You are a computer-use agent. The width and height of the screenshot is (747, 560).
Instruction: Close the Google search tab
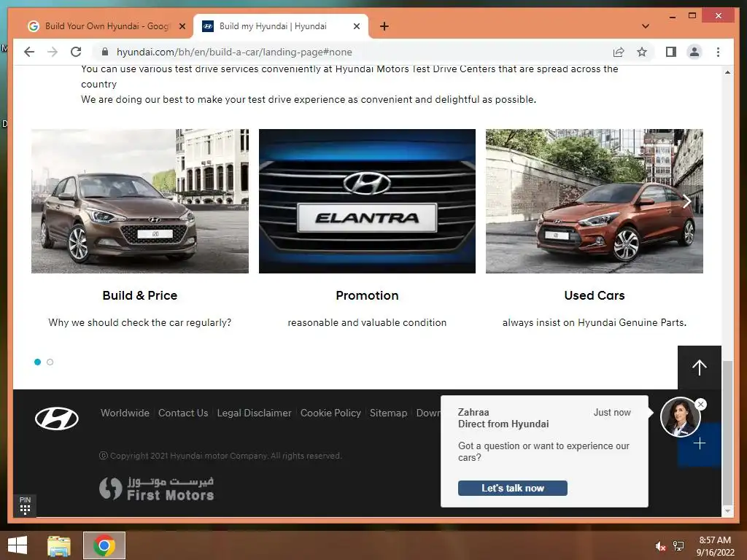click(182, 26)
